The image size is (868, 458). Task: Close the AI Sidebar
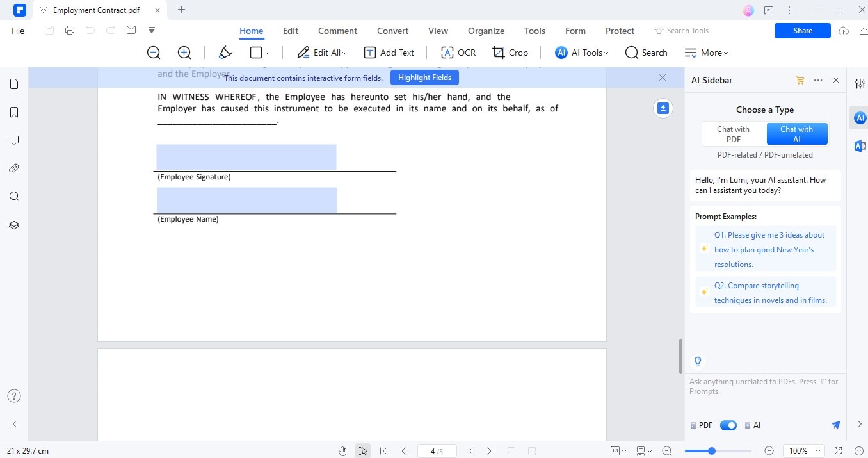(836, 80)
